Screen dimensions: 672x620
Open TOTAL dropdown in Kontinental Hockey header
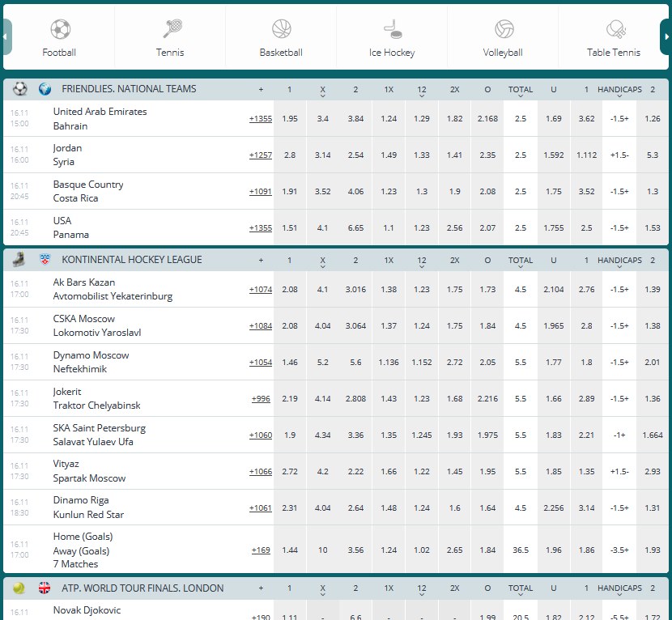(x=521, y=261)
